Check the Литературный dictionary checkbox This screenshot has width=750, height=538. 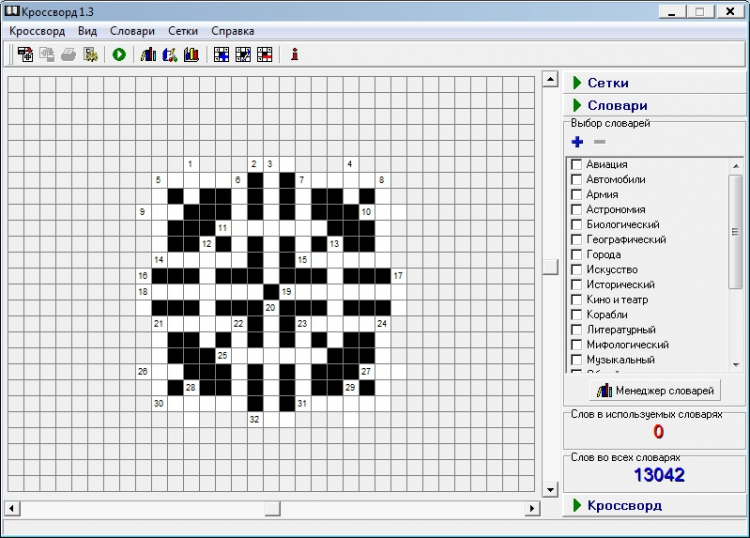[577, 330]
